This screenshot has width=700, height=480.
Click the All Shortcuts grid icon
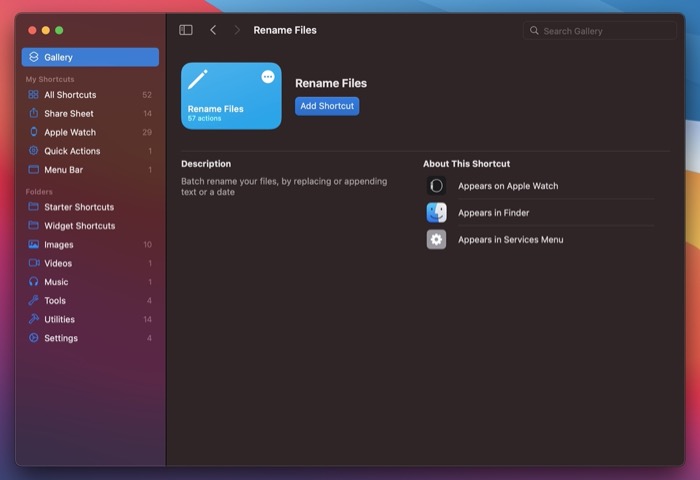(x=33, y=95)
